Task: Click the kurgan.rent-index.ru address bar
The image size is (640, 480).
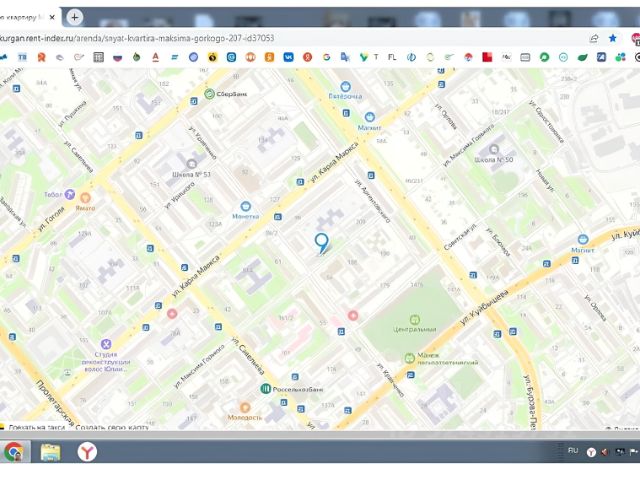Action: tap(137, 38)
